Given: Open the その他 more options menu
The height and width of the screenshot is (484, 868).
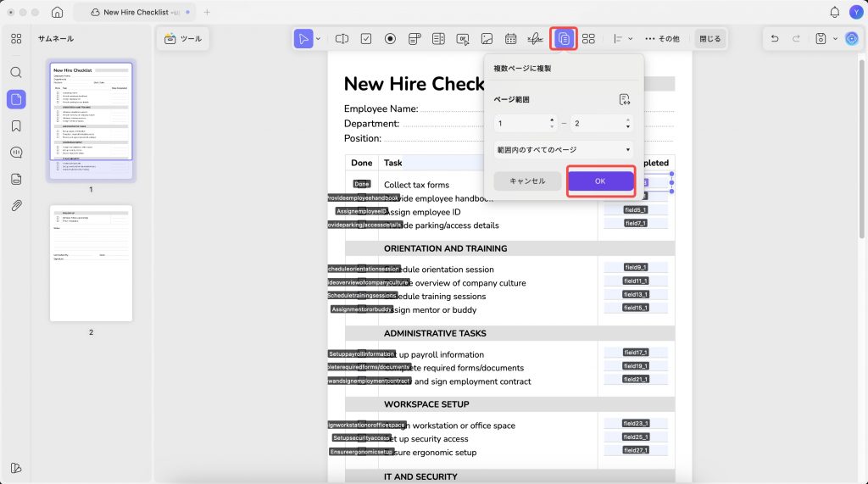Looking at the screenshot, I should [x=662, y=39].
